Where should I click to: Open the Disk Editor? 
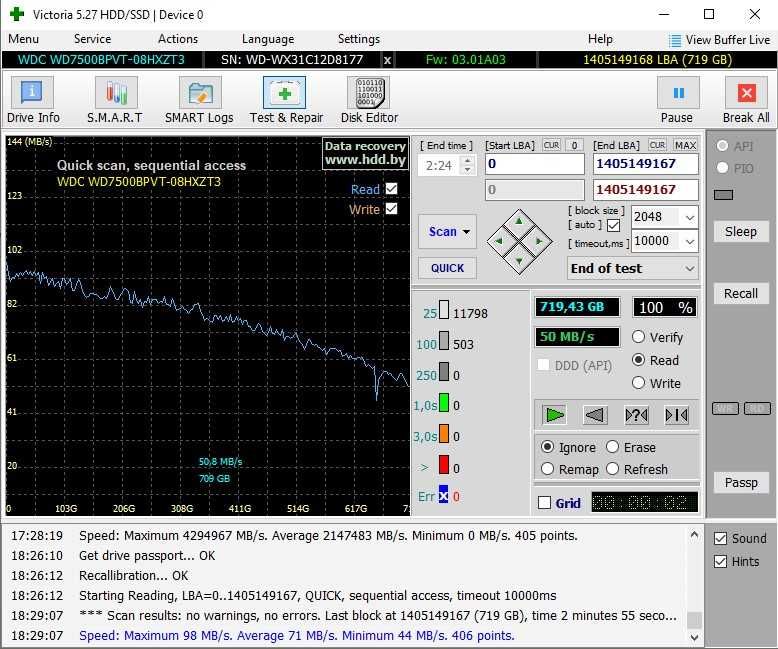point(369,92)
